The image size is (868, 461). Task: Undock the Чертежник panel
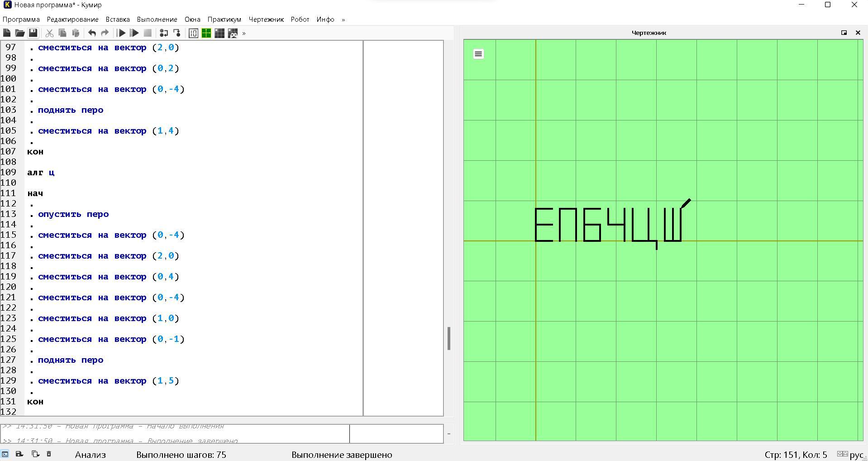pos(844,33)
